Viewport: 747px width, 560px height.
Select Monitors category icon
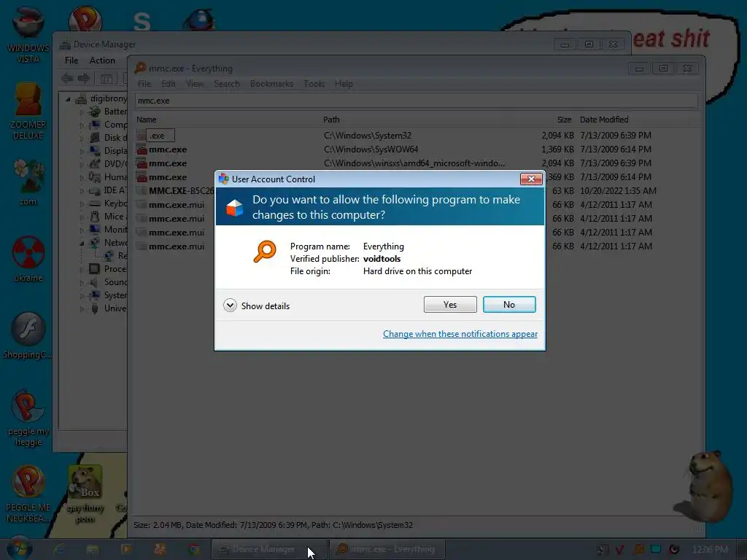[95, 230]
